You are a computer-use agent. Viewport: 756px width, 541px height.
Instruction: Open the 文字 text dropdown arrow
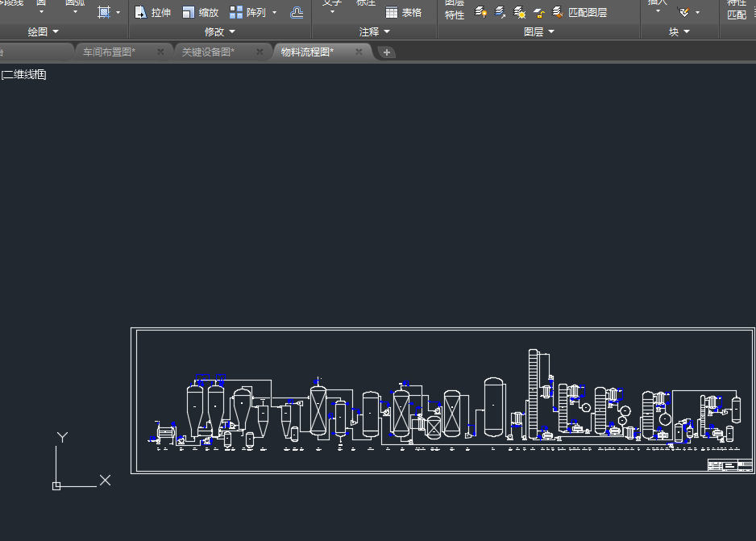tap(332, 11)
